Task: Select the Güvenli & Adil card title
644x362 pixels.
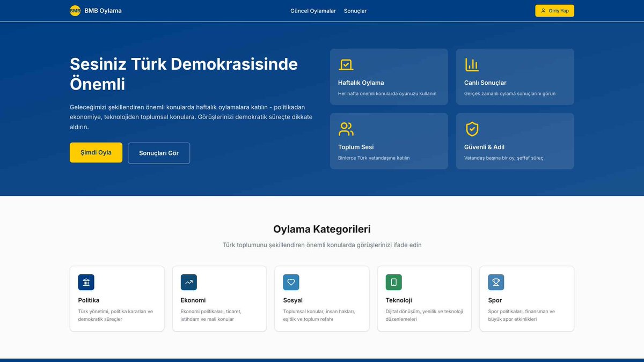Action: tap(484, 147)
